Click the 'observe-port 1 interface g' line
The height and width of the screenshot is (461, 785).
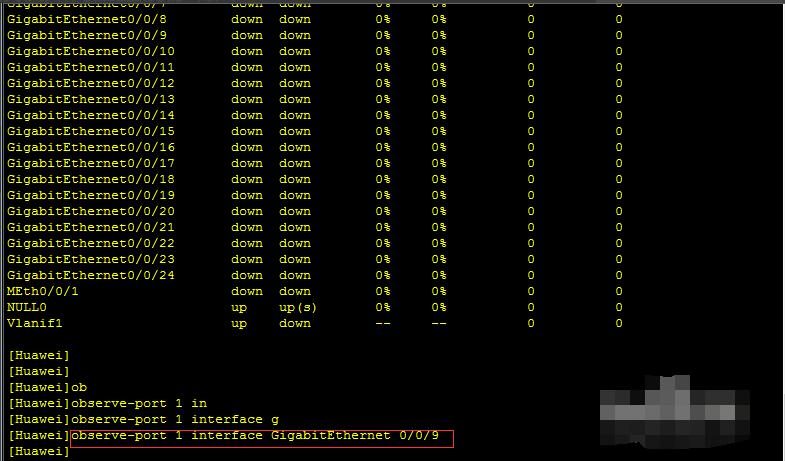[144, 419]
